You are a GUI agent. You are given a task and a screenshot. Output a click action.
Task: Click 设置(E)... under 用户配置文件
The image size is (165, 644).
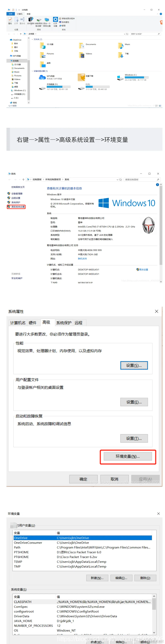pyautogui.click(x=134, y=402)
